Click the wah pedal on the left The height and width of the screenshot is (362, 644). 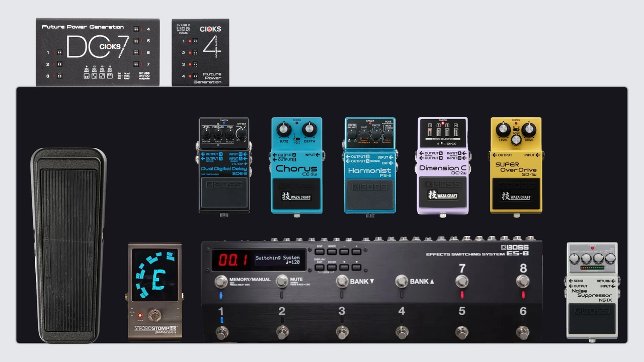pyautogui.click(x=68, y=245)
